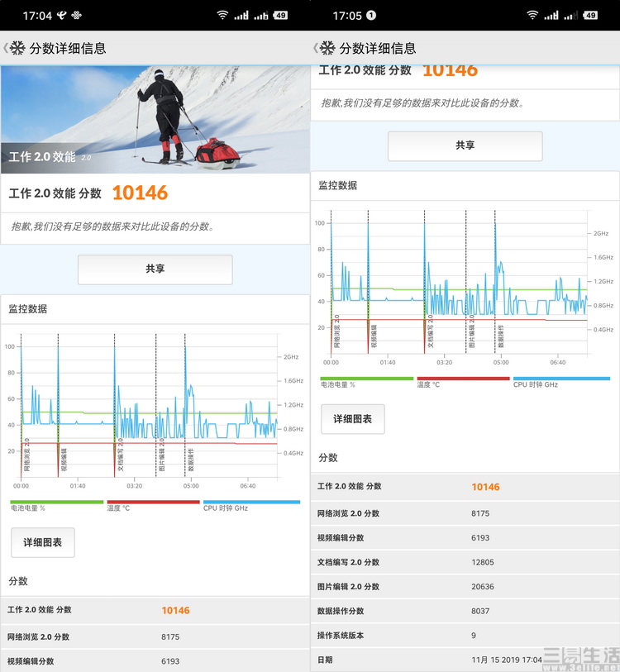Tap the 文档编写 2.0 marker in right chart
620x672 pixels.
tap(425, 282)
